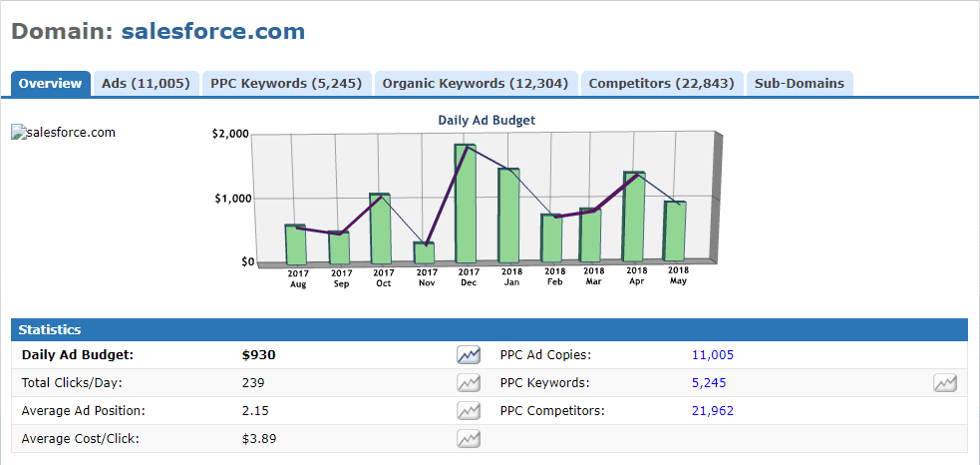
Task: Click the Average Ad Position: label
Action: [x=83, y=411]
